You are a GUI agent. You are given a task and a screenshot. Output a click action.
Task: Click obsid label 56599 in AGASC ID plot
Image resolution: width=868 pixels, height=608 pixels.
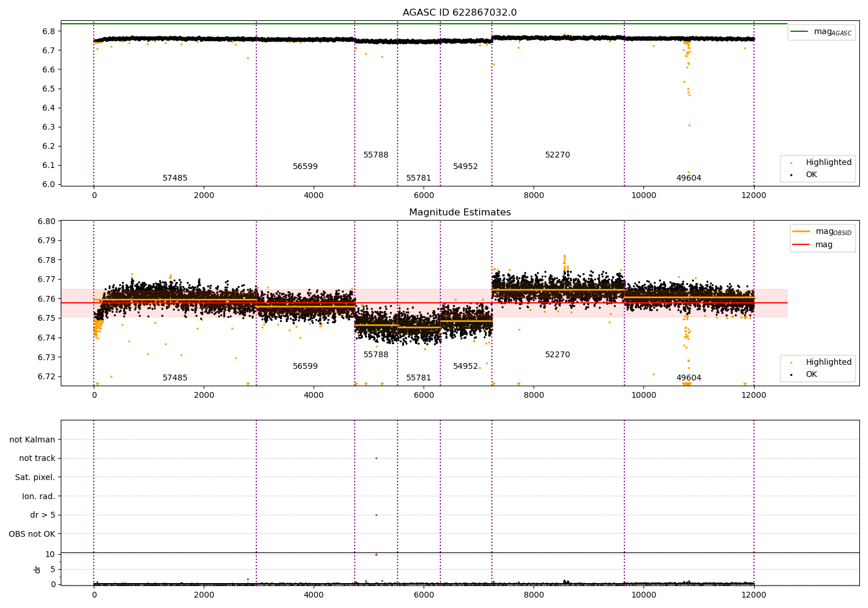pyautogui.click(x=305, y=167)
